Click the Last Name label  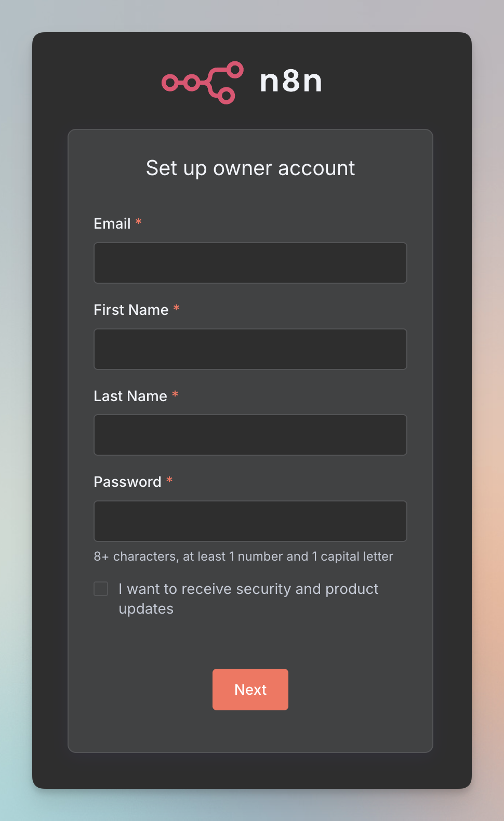[x=130, y=396]
